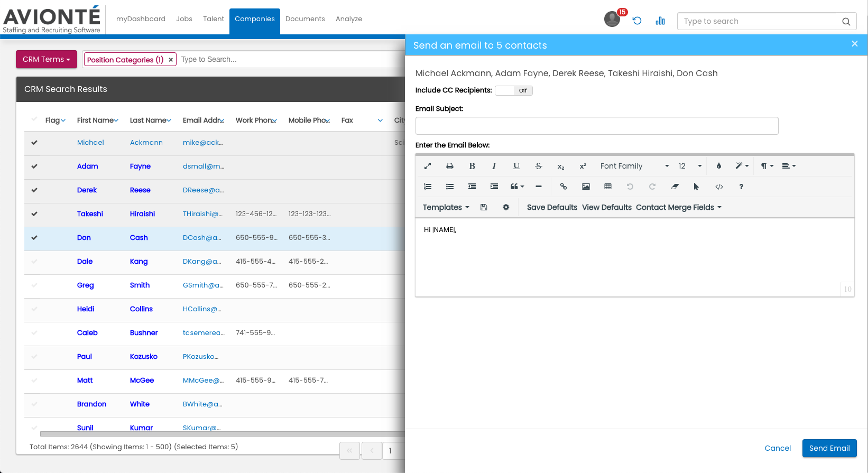Click the Cancel link
868x473 pixels.
(x=778, y=448)
